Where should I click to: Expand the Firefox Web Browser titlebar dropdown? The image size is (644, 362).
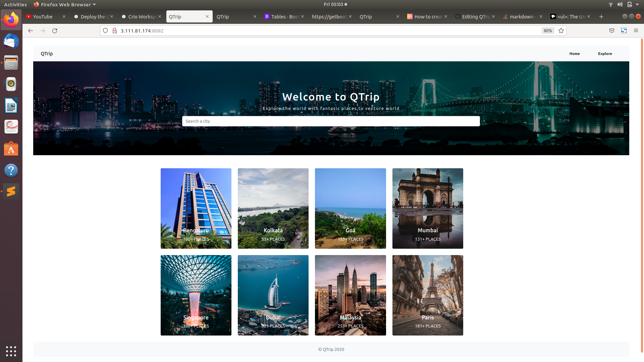[x=94, y=4]
